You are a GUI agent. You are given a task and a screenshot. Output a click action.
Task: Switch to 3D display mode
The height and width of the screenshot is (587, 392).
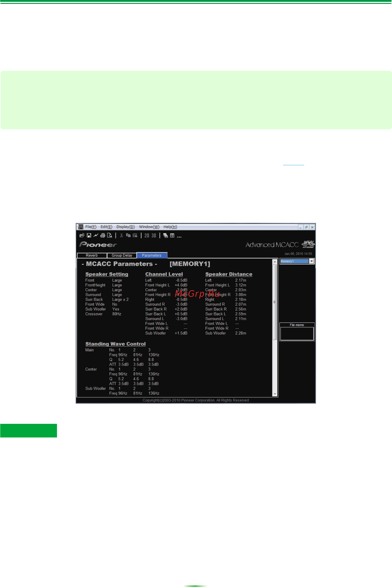click(x=154, y=236)
